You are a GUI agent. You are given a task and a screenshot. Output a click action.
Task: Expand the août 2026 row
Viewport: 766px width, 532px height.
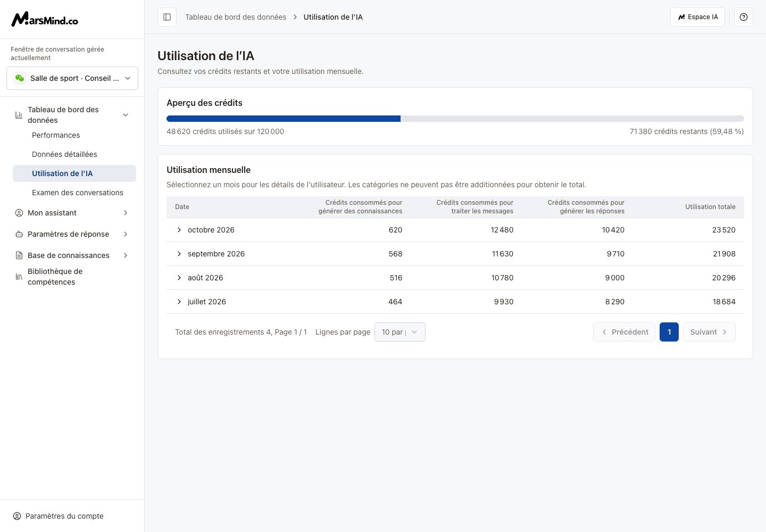pos(179,278)
